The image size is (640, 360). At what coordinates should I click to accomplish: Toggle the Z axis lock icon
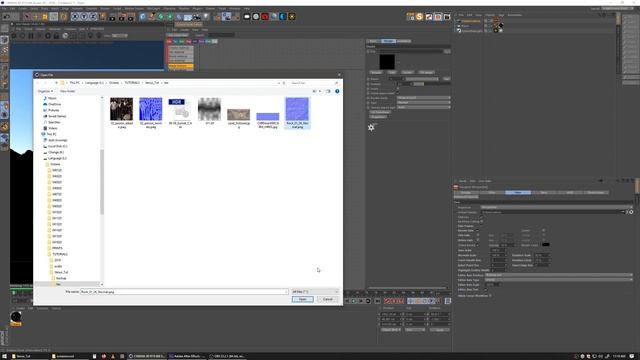(93, 17)
